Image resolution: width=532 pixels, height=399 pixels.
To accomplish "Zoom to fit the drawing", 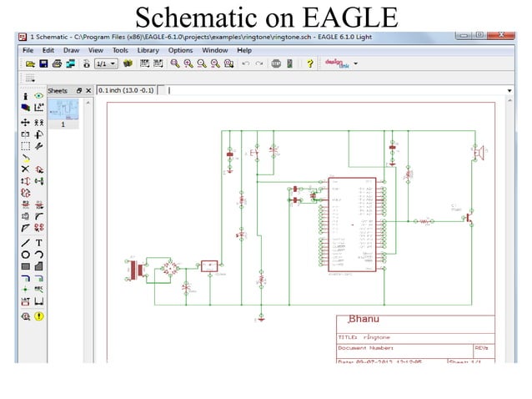I will pos(175,63).
